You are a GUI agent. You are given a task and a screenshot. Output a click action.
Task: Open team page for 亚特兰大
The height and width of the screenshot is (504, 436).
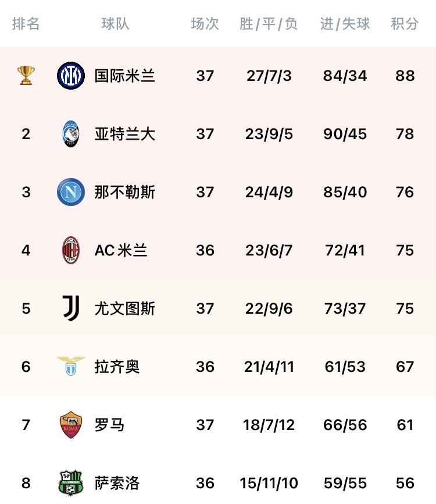[x=125, y=134]
